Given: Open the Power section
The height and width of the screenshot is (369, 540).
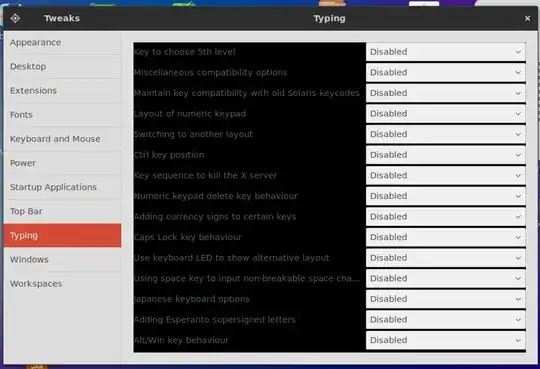Looking at the screenshot, I should [62, 163].
